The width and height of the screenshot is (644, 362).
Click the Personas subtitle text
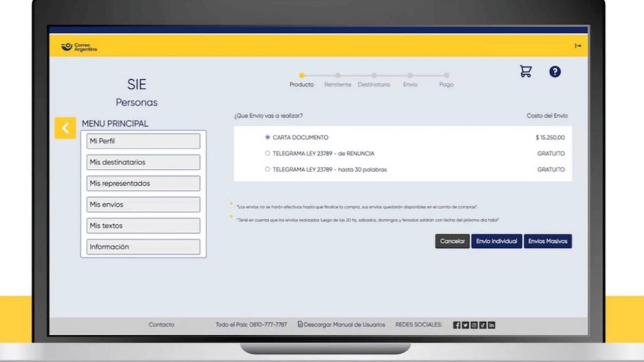click(136, 103)
